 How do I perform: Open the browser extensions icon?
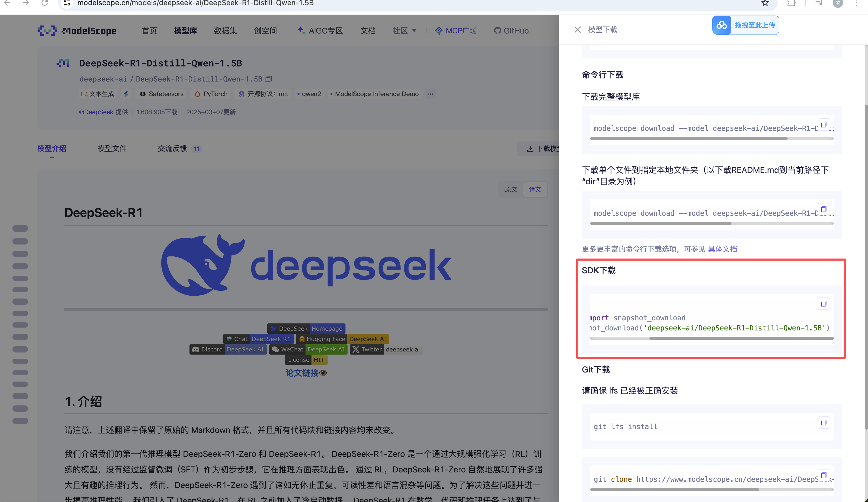pos(791,3)
